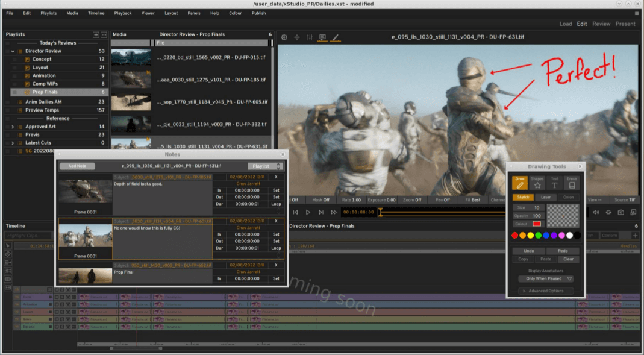Click the volume speaker icon
The image size is (644, 355).
coord(596,212)
